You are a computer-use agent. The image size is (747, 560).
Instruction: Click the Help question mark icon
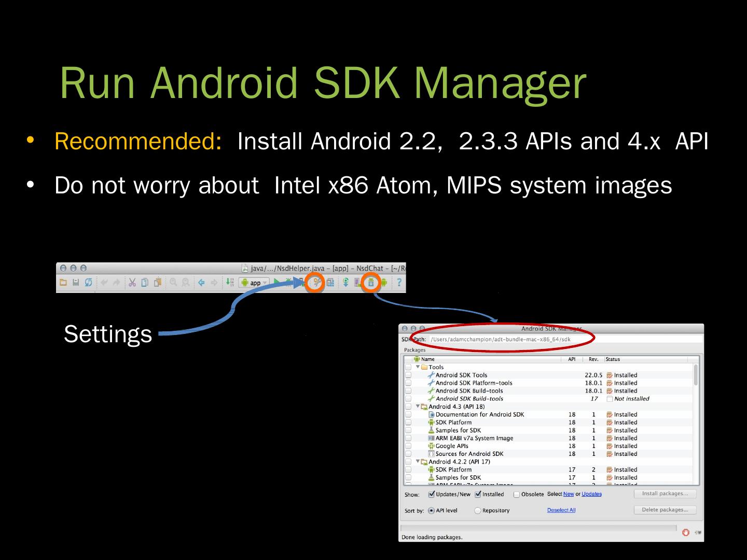399,283
